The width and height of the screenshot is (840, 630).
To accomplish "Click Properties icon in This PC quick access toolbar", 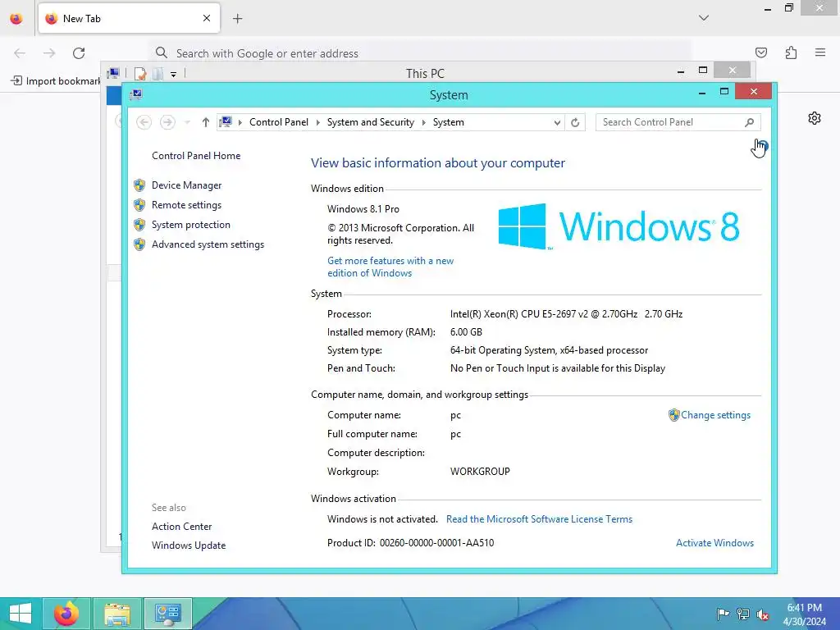I will pyautogui.click(x=140, y=73).
